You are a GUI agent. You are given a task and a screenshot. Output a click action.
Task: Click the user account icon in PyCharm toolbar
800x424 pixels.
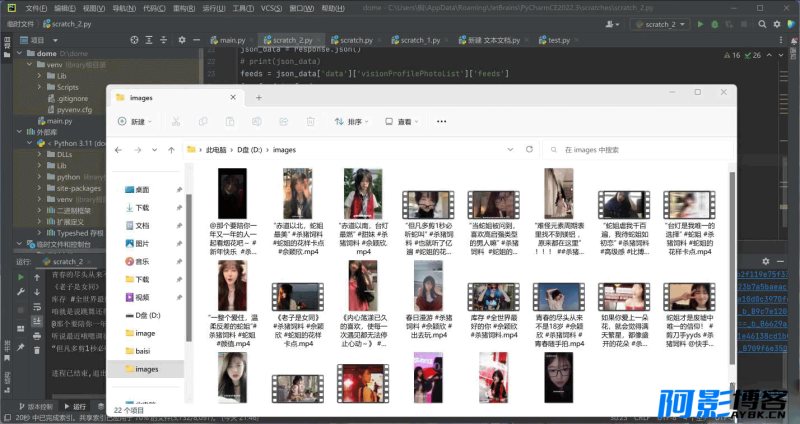point(612,24)
